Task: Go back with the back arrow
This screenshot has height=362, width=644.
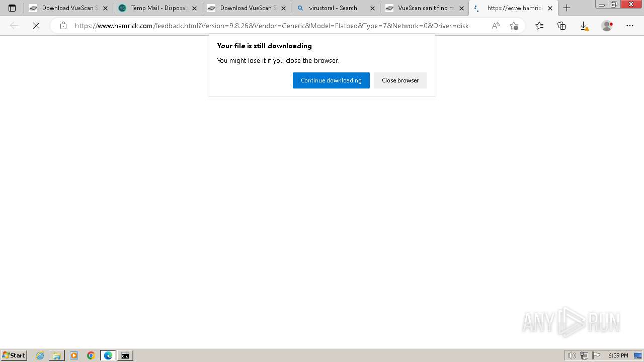Action: pos(14,26)
